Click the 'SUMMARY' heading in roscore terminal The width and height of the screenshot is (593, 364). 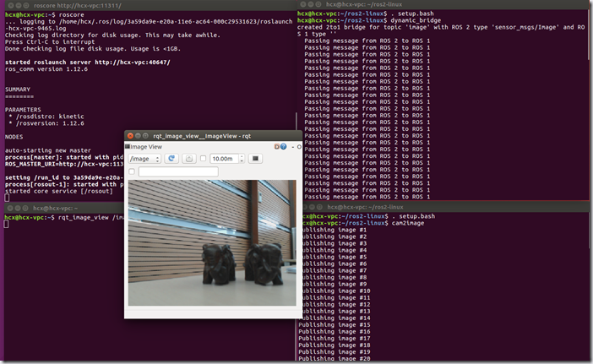pyautogui.click(x=18, y=90)
